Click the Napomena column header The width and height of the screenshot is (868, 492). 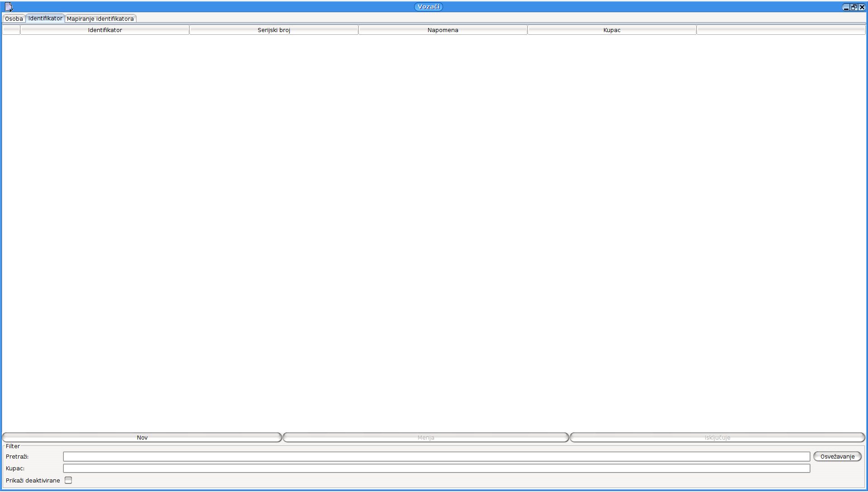tap(443, 30)
